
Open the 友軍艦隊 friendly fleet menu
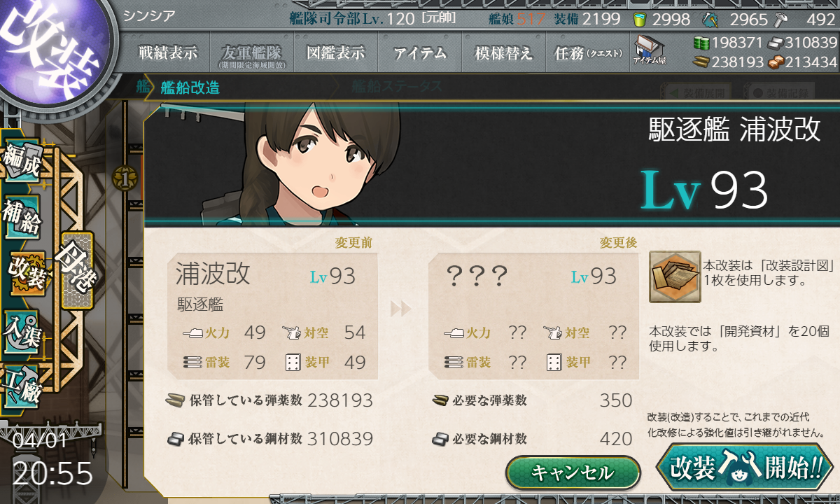(251, 52)
